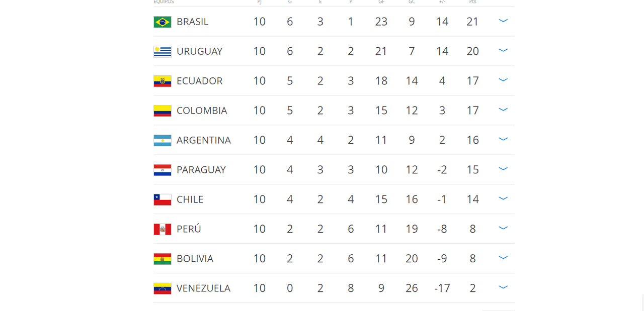Show details for the Venezuela row
The height and width of the screenshot is (311, 644).
click(x=503, y=287)
